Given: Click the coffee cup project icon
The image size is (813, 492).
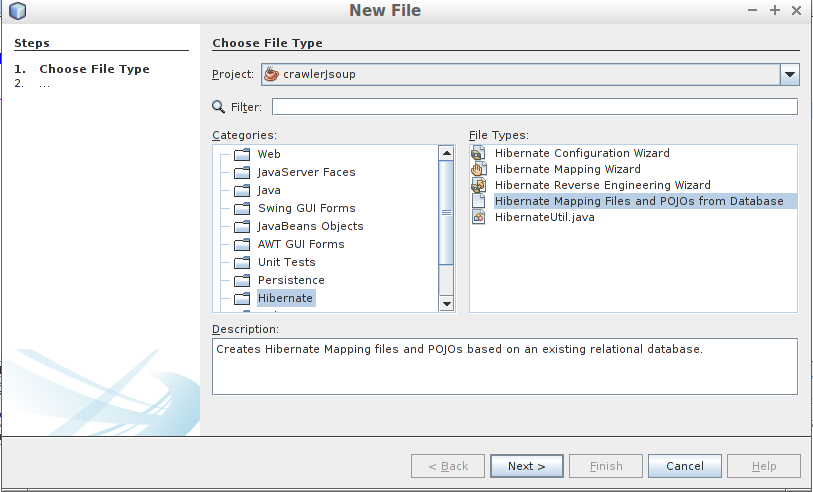Looking at the screenshot, I should 271,74.
